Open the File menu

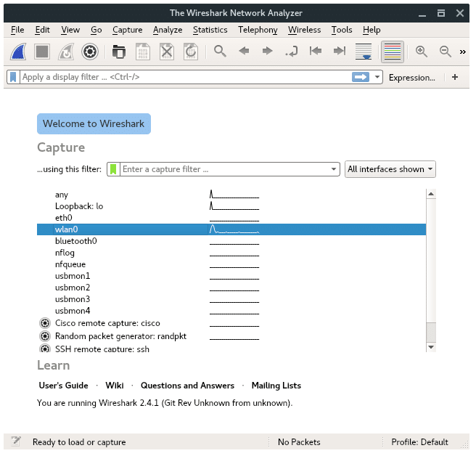(x=17, y=30)
